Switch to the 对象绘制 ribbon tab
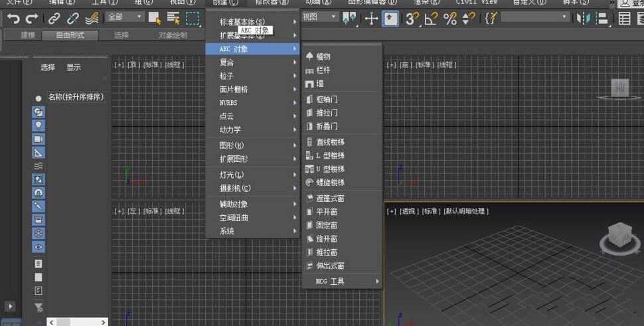The height and width of the screenshot is (326, 644). (x=173, y=35)
